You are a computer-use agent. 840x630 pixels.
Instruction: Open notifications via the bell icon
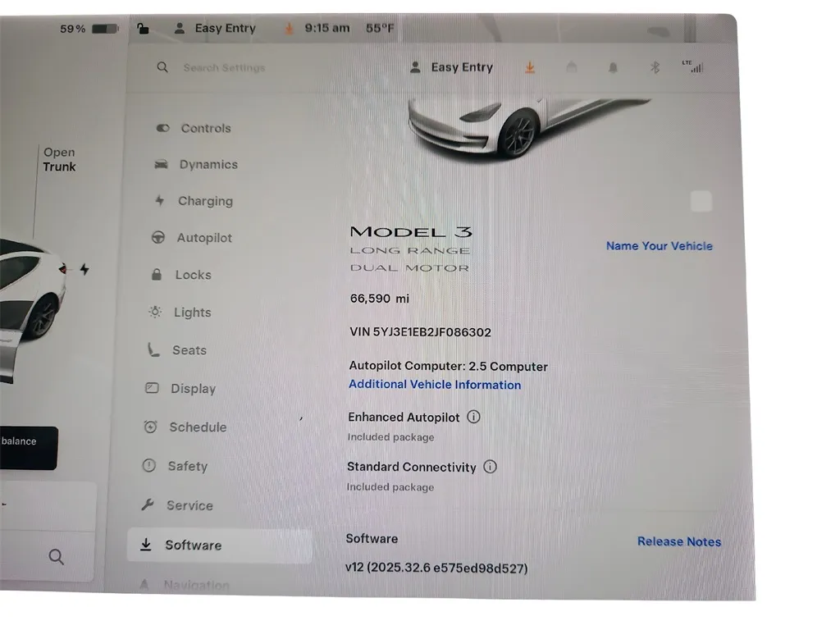(613, 67)
